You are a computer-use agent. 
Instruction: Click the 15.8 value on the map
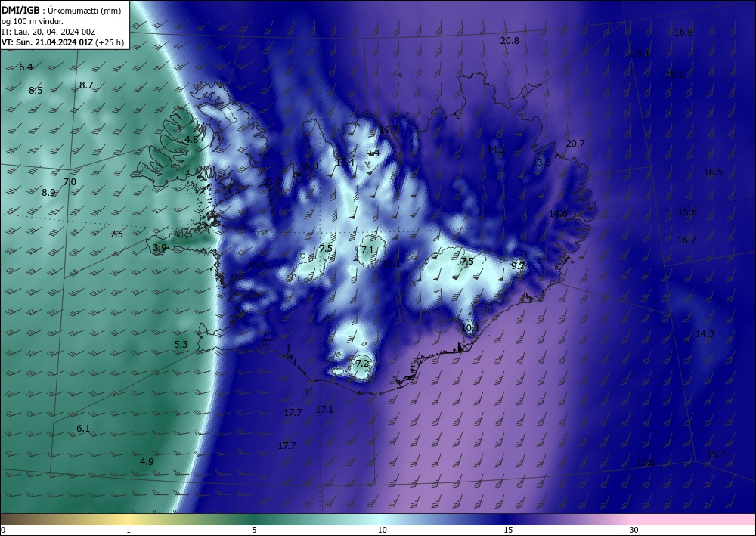pyautogui.click(x=687, y=212)
